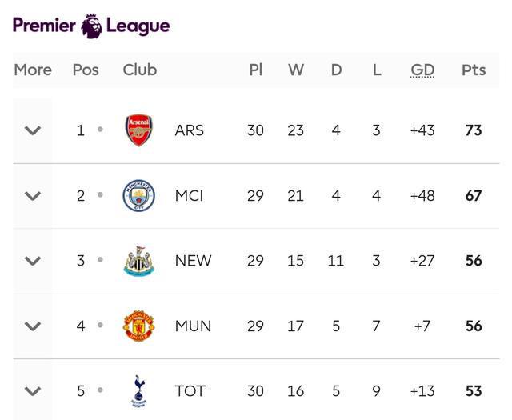Expand the Newcastle row chevron
The height and width of the screenshot is (420, 512).
coord(33,261)
